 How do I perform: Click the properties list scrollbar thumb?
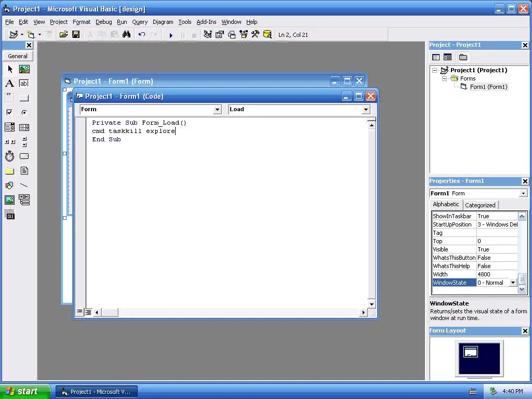(522, 279)
